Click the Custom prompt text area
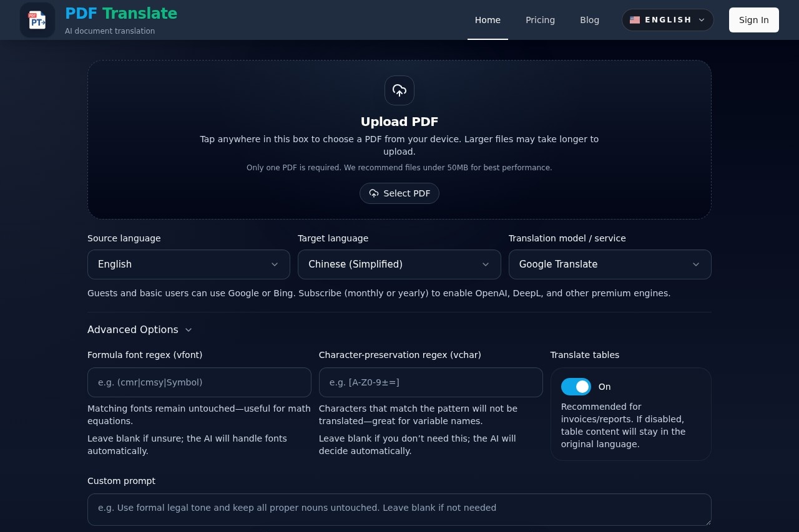The image size is (799, 532). (x=399, y=509)
